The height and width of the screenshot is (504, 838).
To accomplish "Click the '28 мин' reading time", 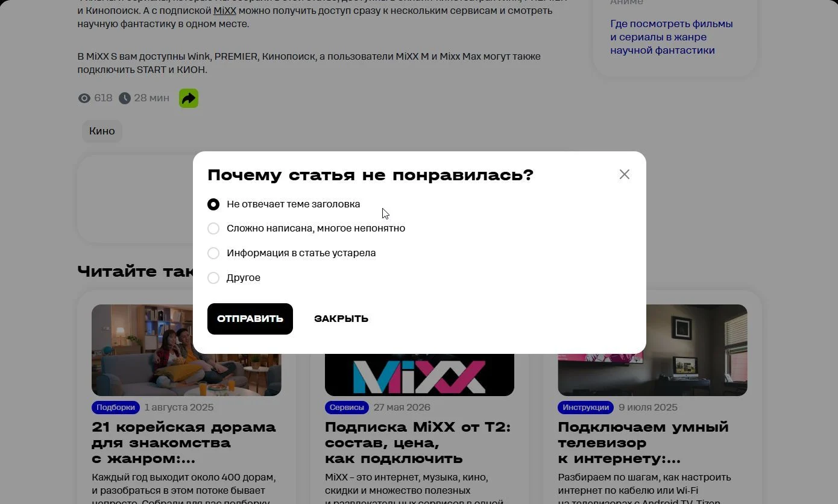I will click(x=151, y=98).
